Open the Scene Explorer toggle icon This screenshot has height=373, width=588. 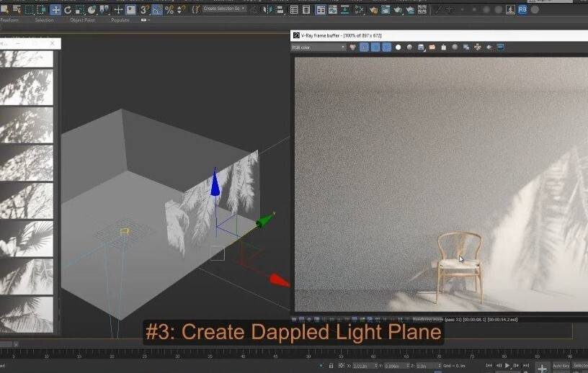[295, 10]
